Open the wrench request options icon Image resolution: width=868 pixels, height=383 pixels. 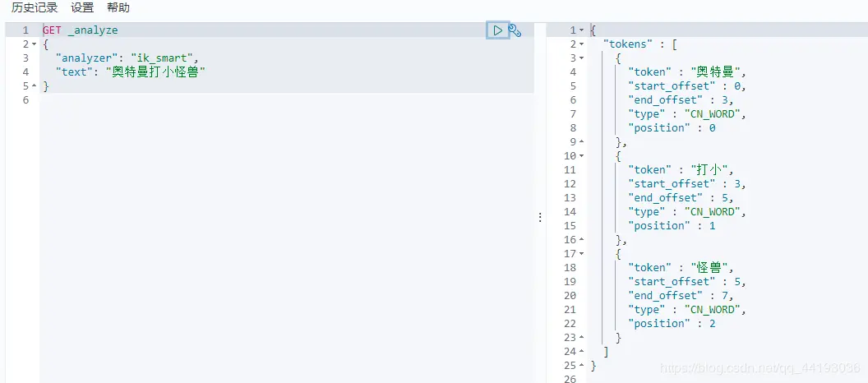click(x=515, y=30)
